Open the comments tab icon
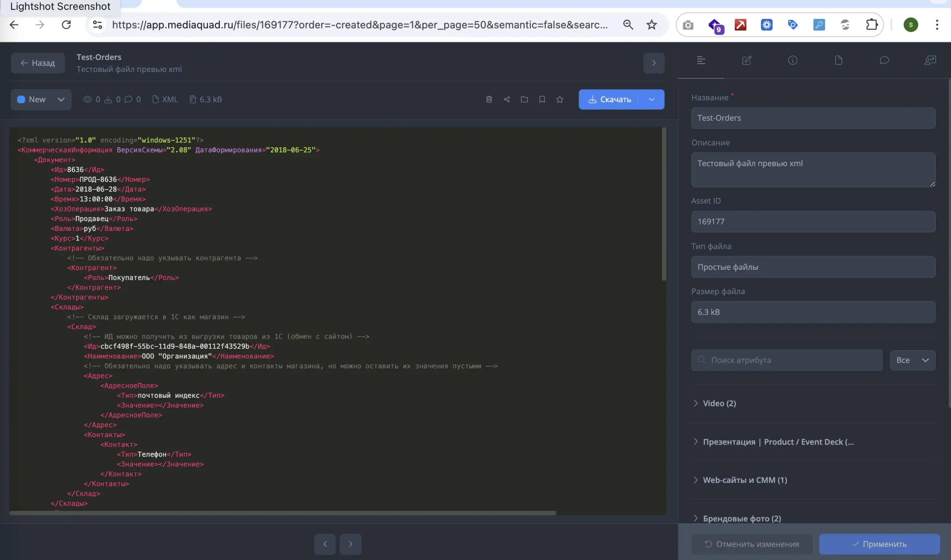 coord(884,60)
